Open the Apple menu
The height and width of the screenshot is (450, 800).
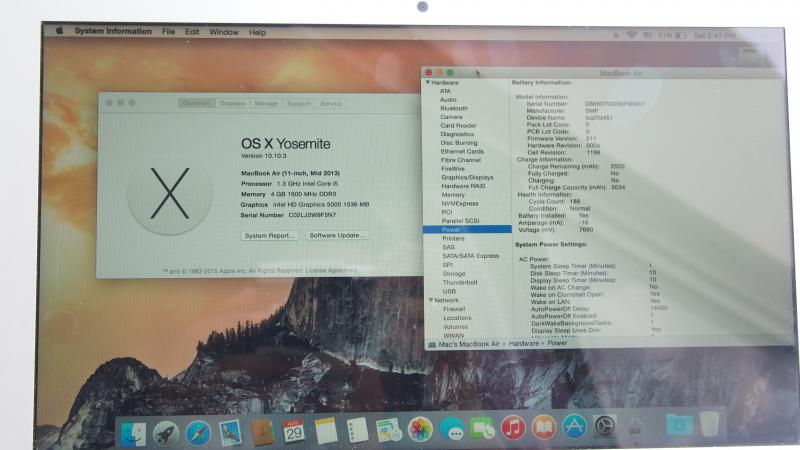click(59, 32)
